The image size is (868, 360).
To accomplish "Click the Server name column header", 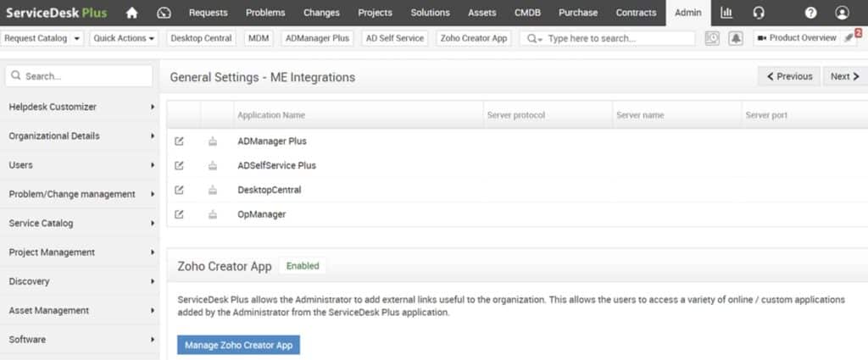I will tap(640, 115).
